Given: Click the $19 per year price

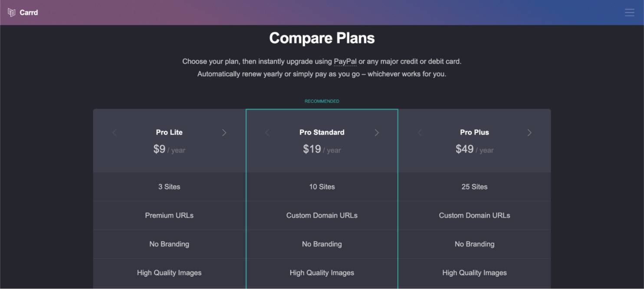Looking at the screenshot, I should pos(322,149).
